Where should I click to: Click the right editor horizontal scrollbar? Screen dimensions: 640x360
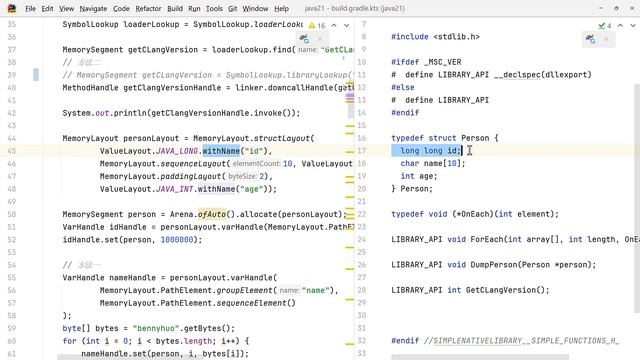pyautogui.click(x=480, y=357)
